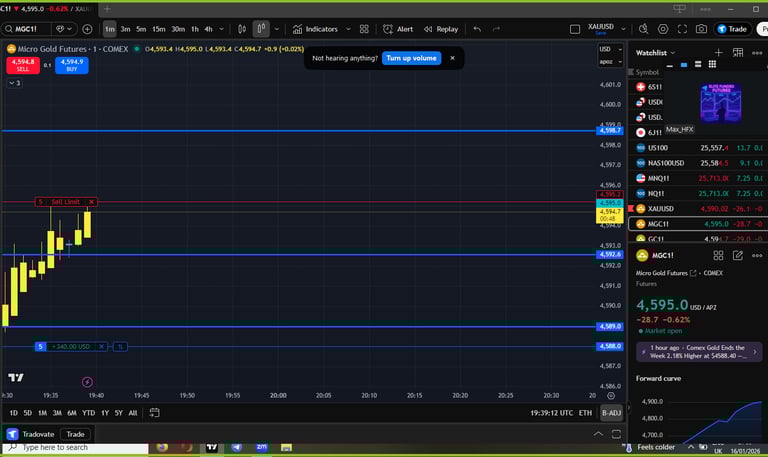Select the 1m timeframe

(x=110, y=29)
